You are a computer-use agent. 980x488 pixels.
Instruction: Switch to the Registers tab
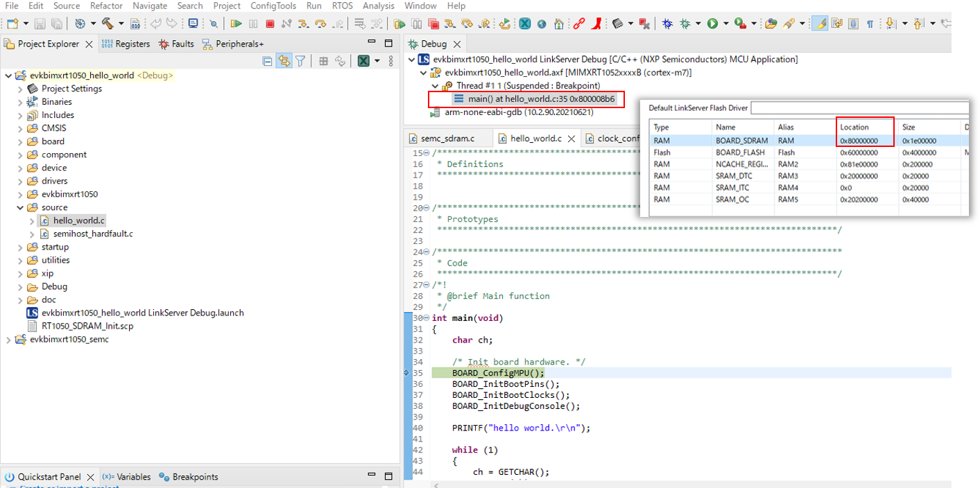pos(126,44)
